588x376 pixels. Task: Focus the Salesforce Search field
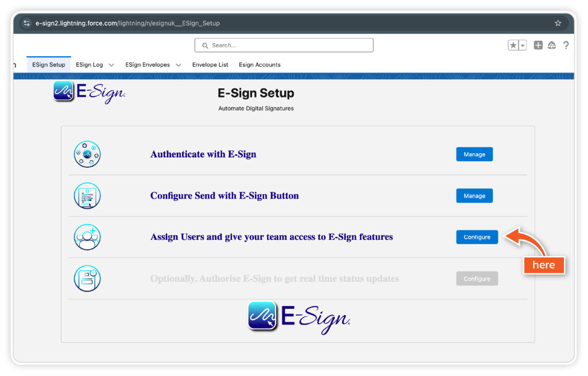[284, 45]
